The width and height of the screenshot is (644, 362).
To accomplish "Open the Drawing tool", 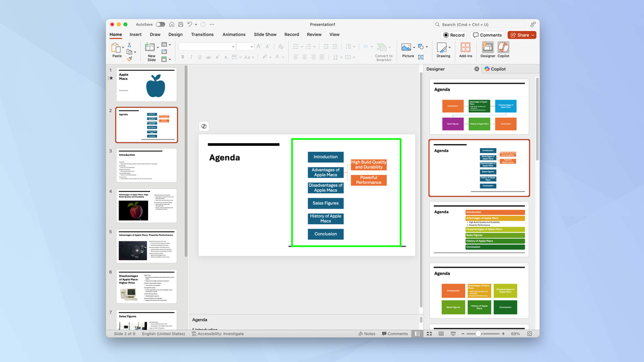I will 443,47.
